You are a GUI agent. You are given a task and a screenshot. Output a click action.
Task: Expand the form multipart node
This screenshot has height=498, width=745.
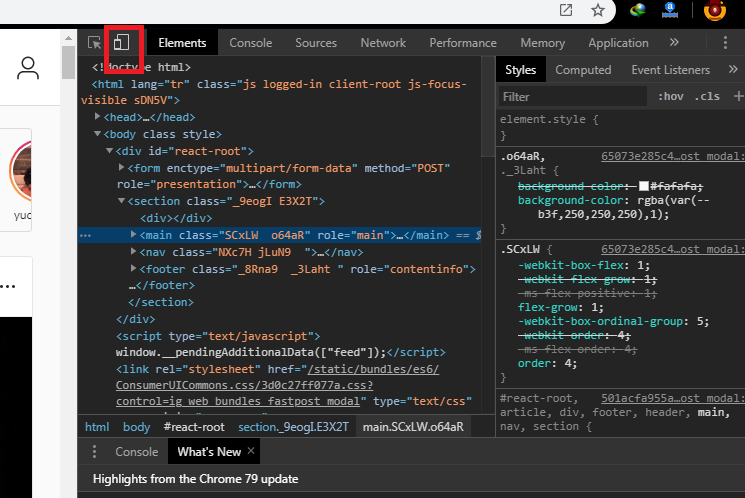(x=121, y=167)
